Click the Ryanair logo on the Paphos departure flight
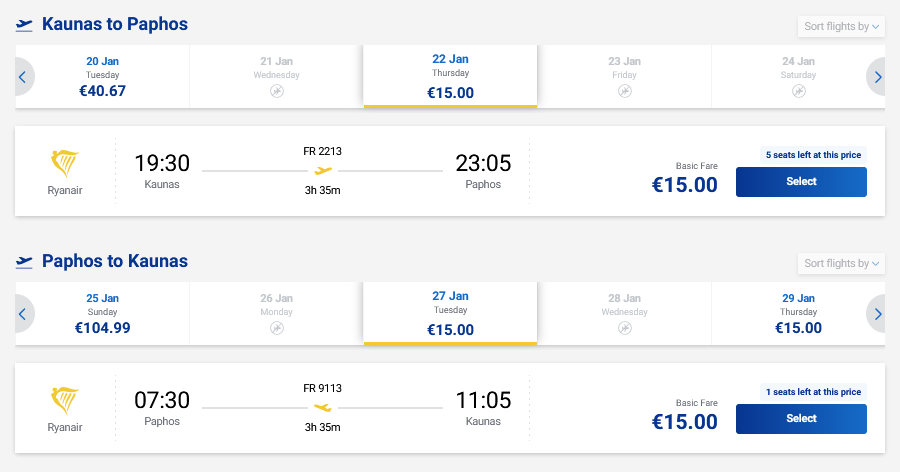Screen dimensions: 900x472 65,402
